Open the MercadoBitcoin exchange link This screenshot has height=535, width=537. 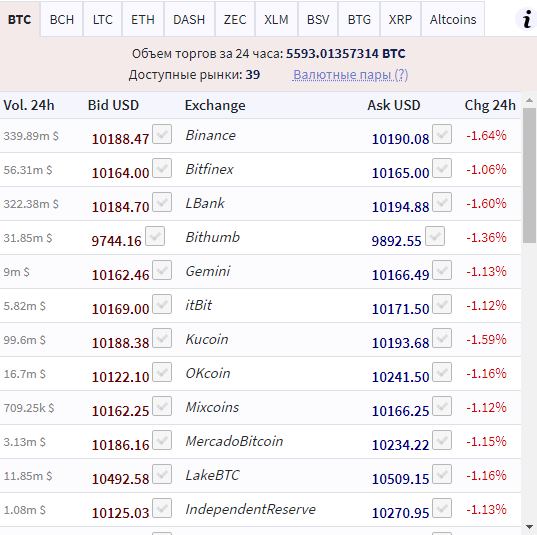click(234, 441)
